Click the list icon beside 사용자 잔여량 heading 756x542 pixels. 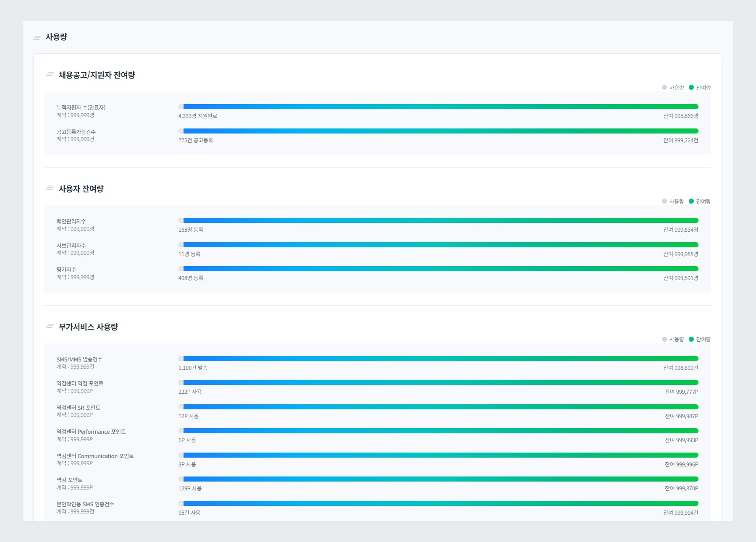pyautogui.click(x=50, y=188)
